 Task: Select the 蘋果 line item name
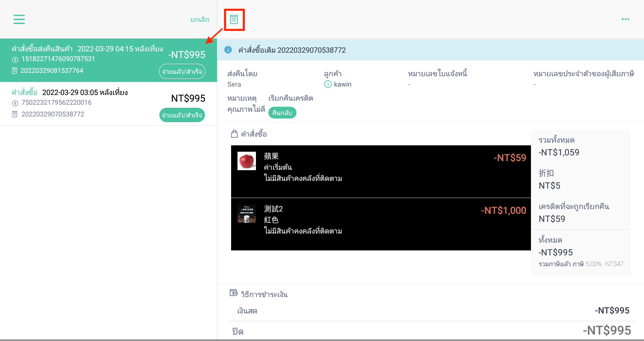pos(271,156)
